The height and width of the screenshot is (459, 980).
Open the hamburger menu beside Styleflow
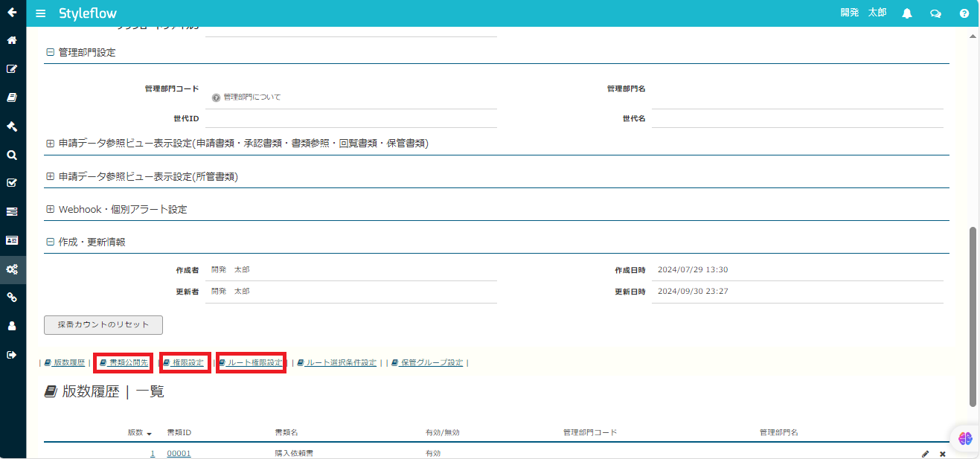(41, 13)
